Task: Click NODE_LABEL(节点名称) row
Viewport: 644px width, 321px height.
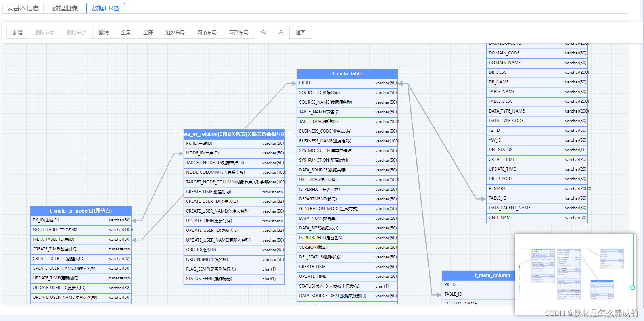Action: 81,230
